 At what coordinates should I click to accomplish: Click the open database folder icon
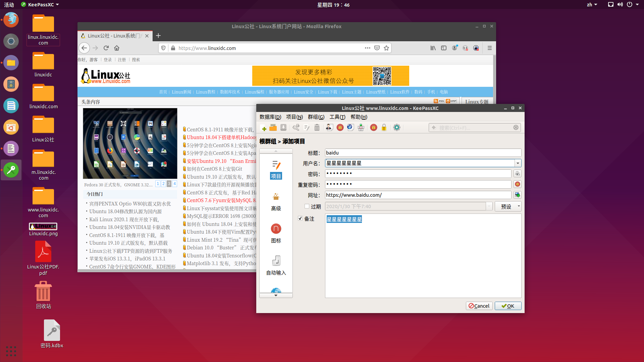pyautogui.click(x=273, y=128)
